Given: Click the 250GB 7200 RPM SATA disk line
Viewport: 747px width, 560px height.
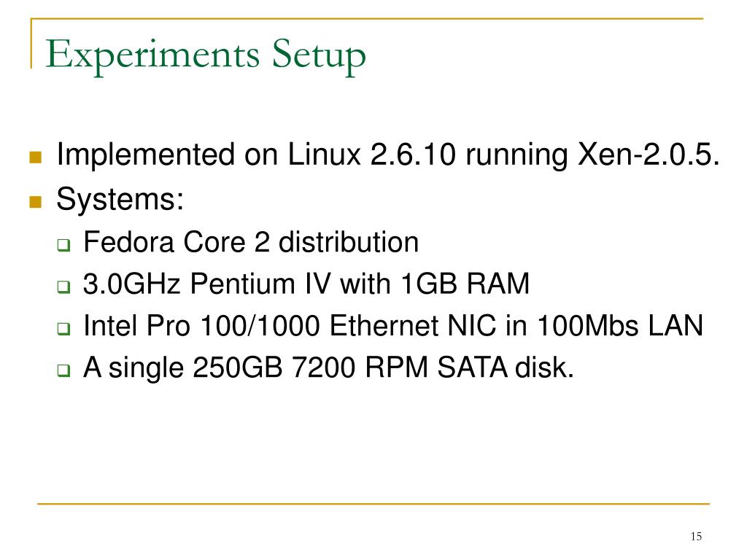Looking at the screenshot, I should coord(329,367).
